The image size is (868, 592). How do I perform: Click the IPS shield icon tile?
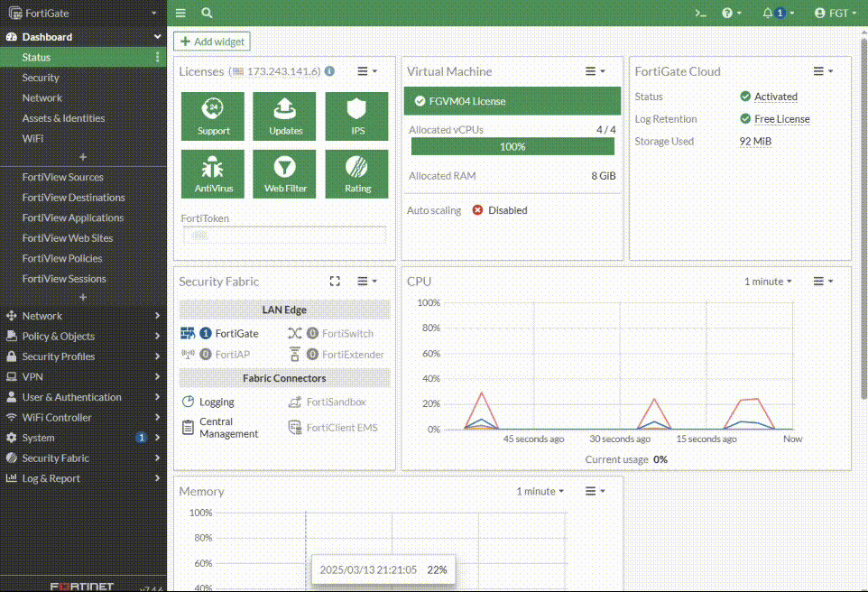point(357,116)
